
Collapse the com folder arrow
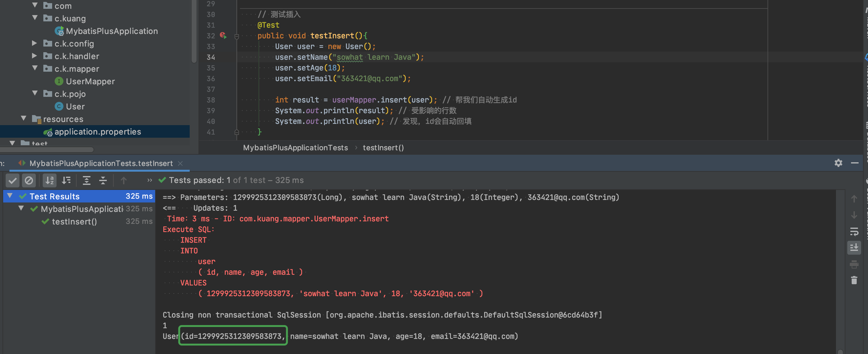35,5
